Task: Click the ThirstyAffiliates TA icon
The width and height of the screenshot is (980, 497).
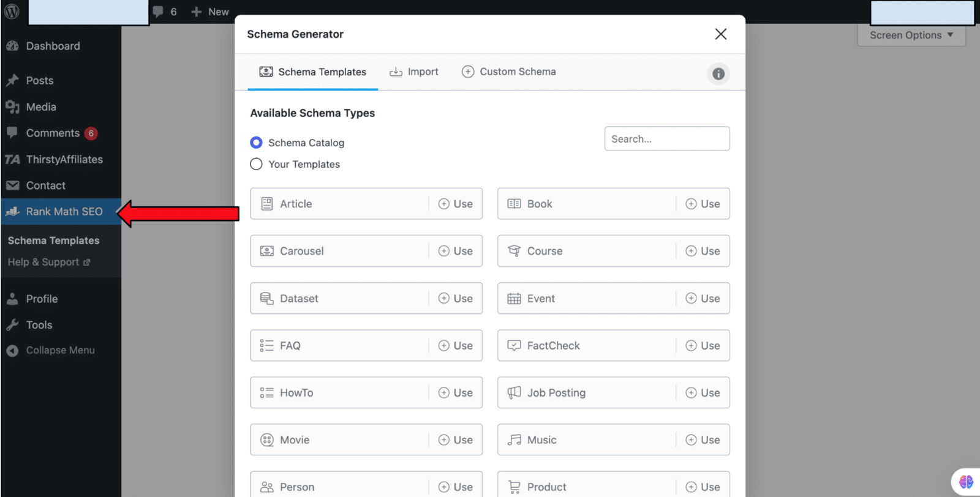Action: click(12, 160)
